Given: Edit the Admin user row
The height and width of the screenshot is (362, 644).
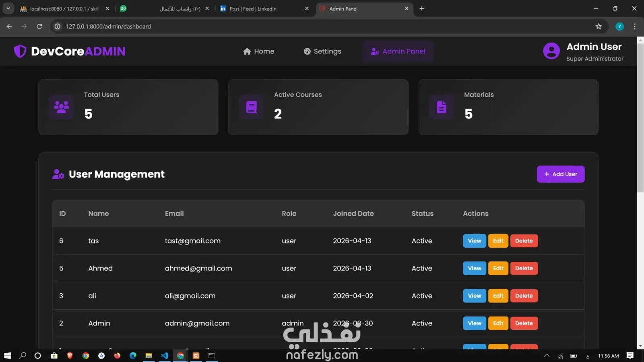Looking at the screenshot, I should (498, 323).
